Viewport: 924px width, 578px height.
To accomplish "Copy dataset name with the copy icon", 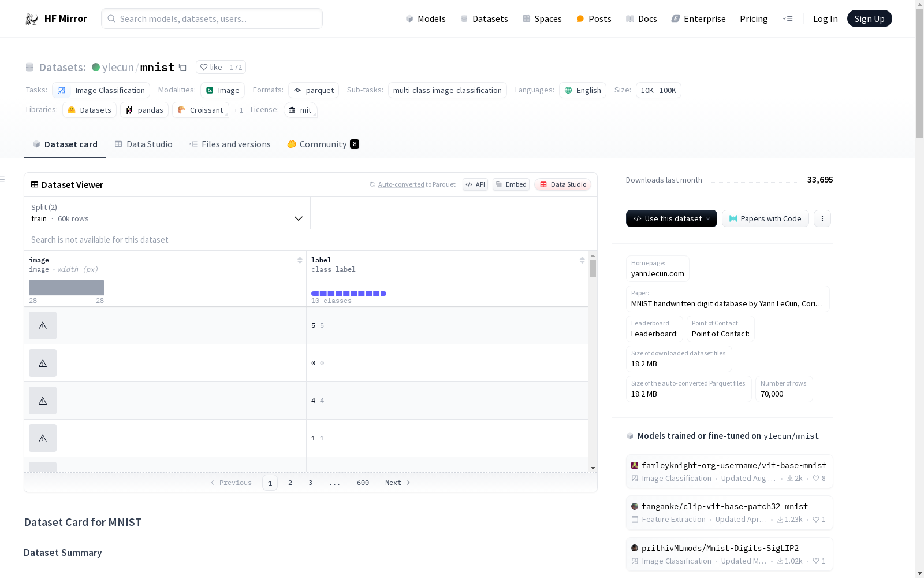I will click(x=182, y=67).
